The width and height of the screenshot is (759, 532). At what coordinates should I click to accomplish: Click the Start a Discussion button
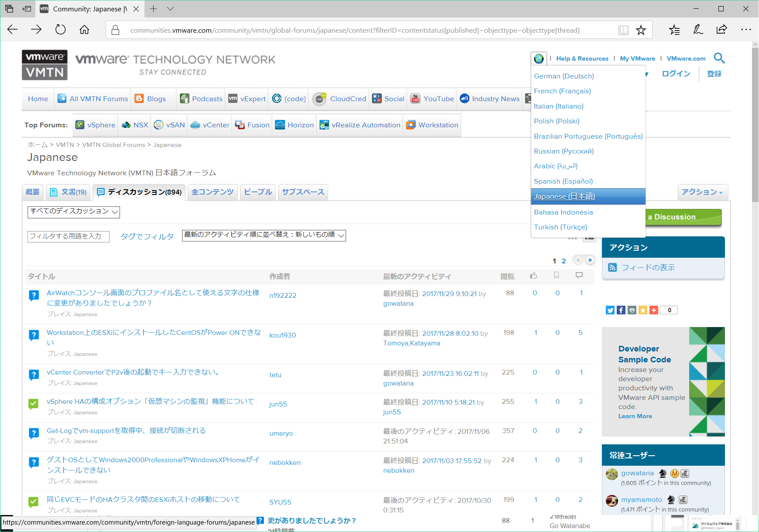pyautogui.click(x=683, y=217)
